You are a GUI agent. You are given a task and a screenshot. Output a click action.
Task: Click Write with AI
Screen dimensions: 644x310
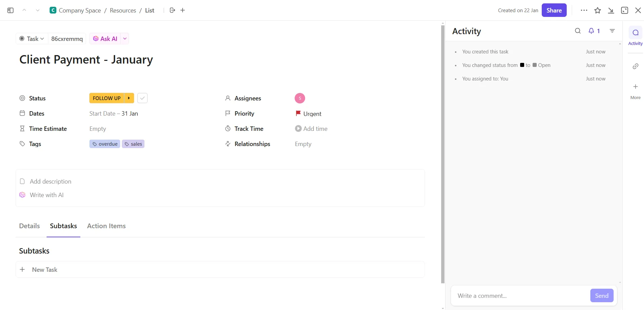[x=47, y=195]
